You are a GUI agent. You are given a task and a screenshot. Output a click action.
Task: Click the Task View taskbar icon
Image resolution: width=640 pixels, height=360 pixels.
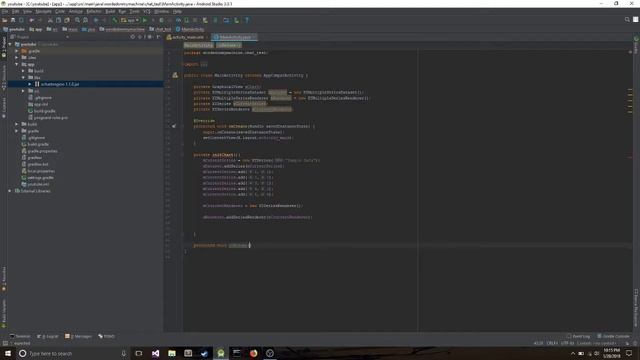pos(139,353)
